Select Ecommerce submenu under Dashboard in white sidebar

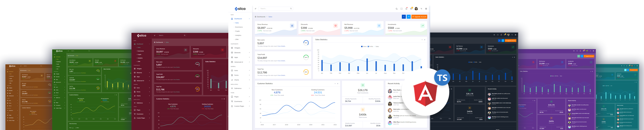pos(239,27)
